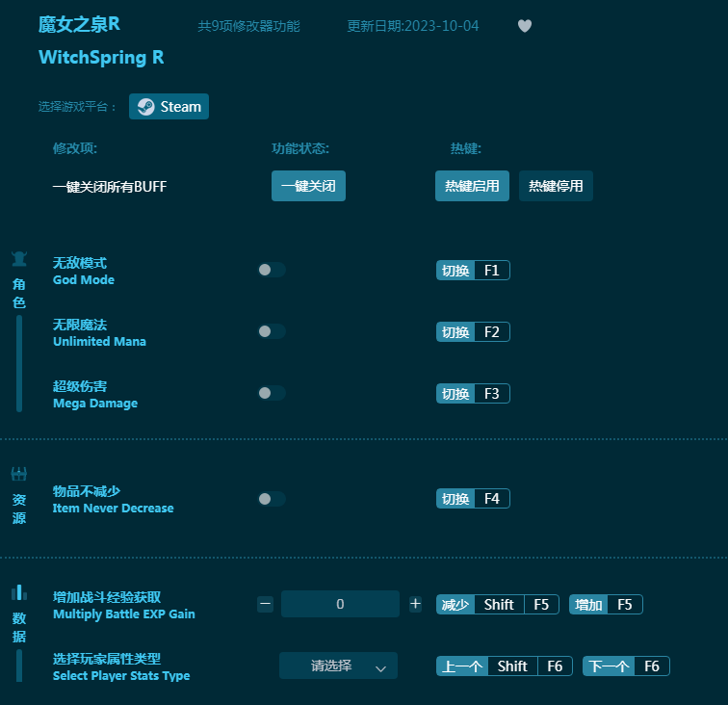Click the 增加 F5 hotkey box
The image size is (728, 705).
click(606, 605)
